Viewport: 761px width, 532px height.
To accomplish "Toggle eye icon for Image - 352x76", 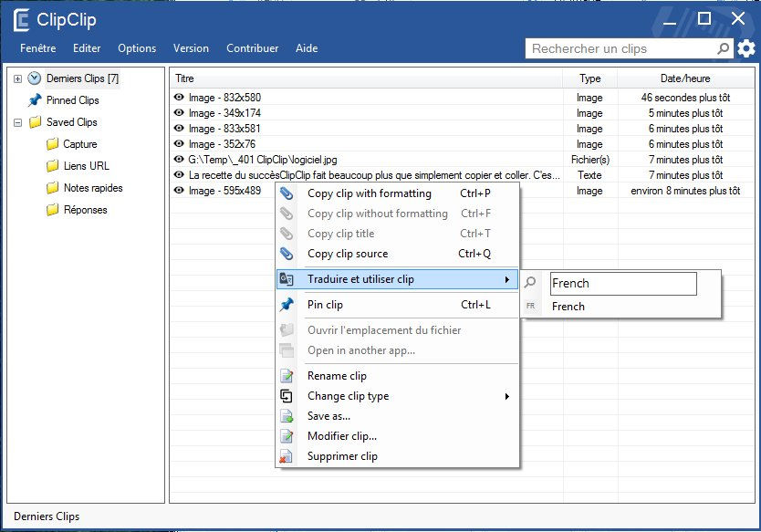I will (x=179, y=143).
